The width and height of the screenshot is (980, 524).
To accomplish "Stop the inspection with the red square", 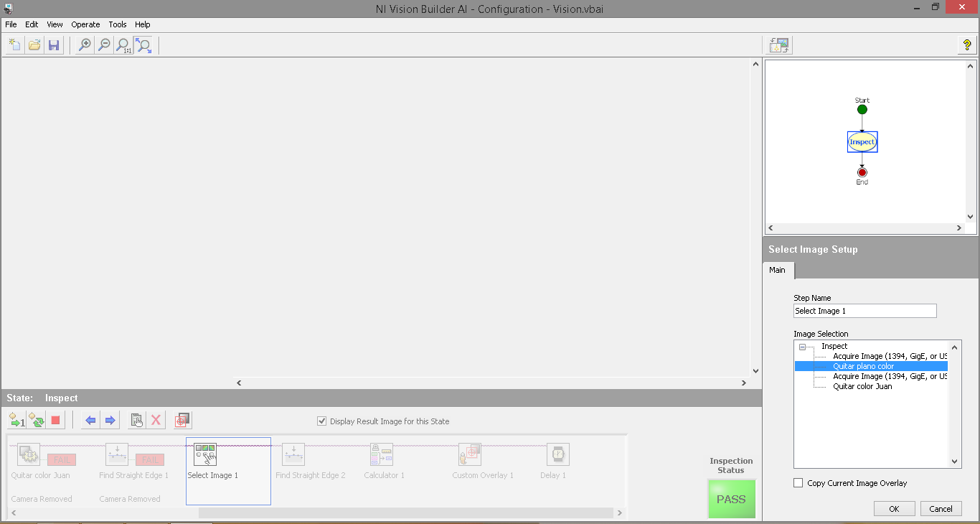I will point(55,420).
